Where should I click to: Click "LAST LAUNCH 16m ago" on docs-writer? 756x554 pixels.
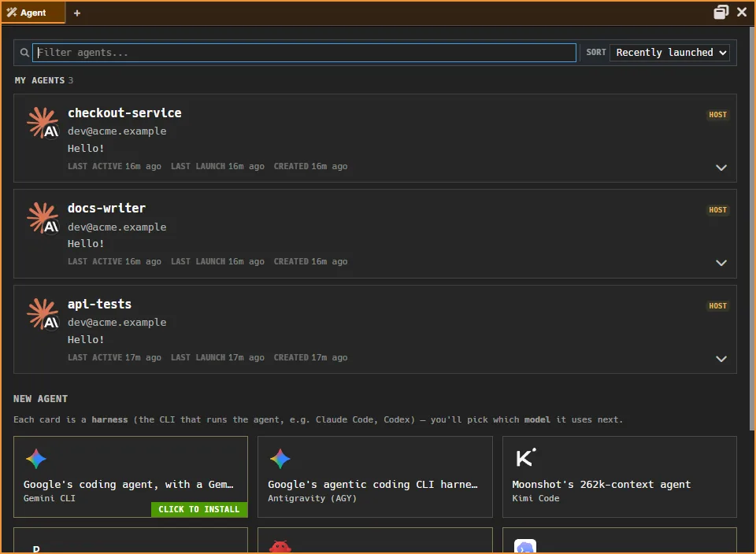point(217,261)
